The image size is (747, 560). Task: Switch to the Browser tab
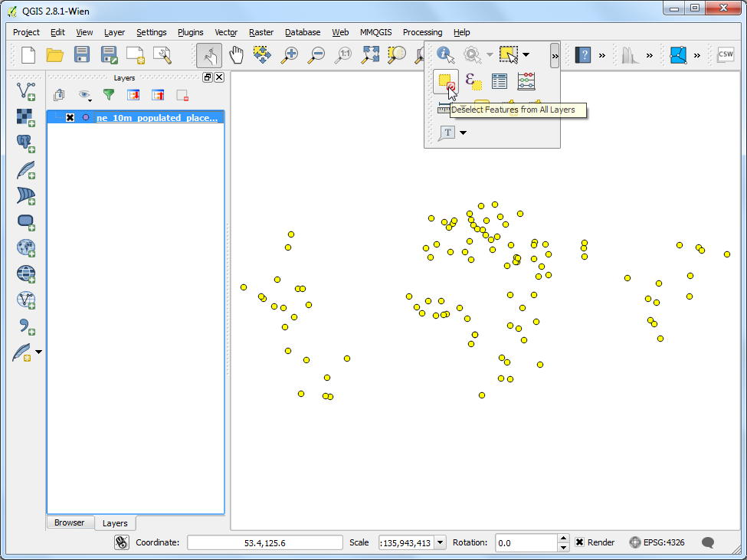click(69, 522)
